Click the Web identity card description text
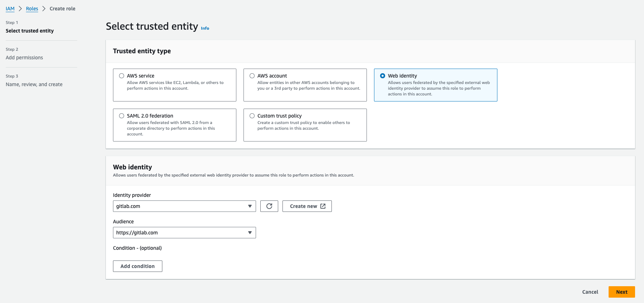The image size is (644, 303). (439, 88)
